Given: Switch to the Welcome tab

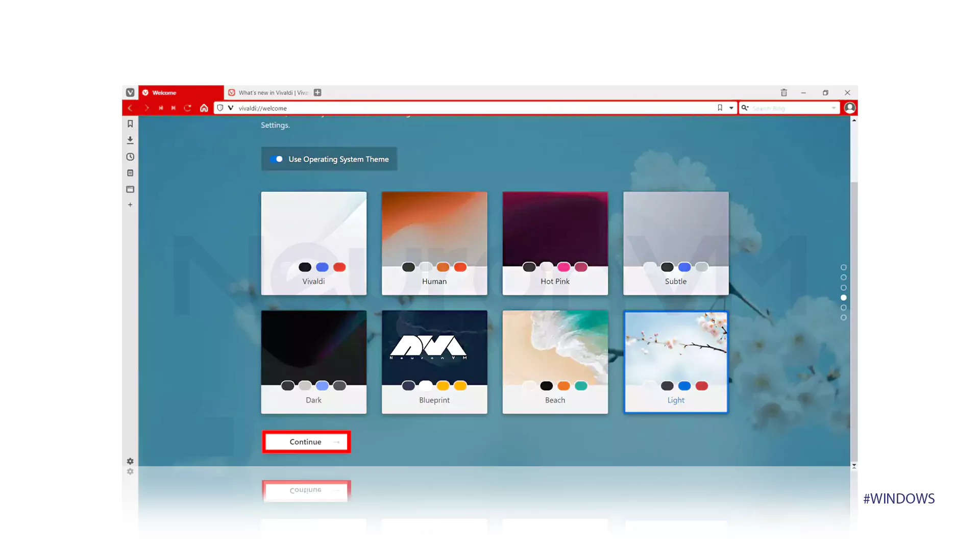Looking at the screenshot, I should point(181,92).
